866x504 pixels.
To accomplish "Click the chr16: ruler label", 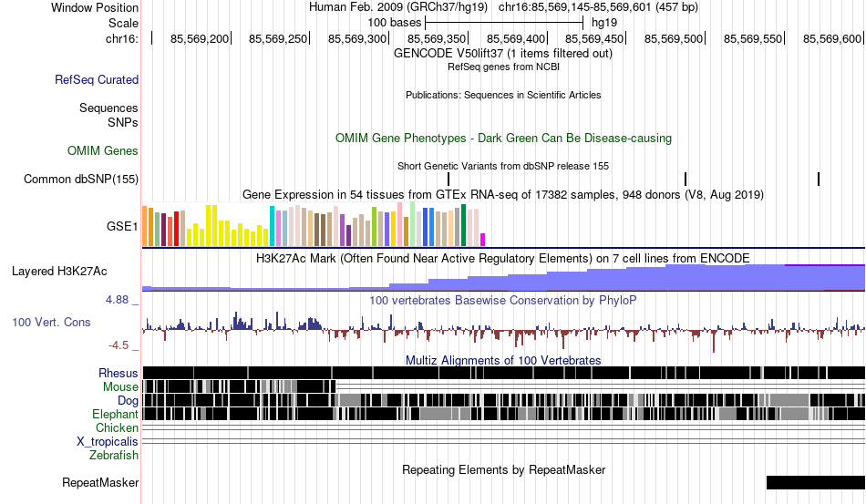I will (122, 38).
